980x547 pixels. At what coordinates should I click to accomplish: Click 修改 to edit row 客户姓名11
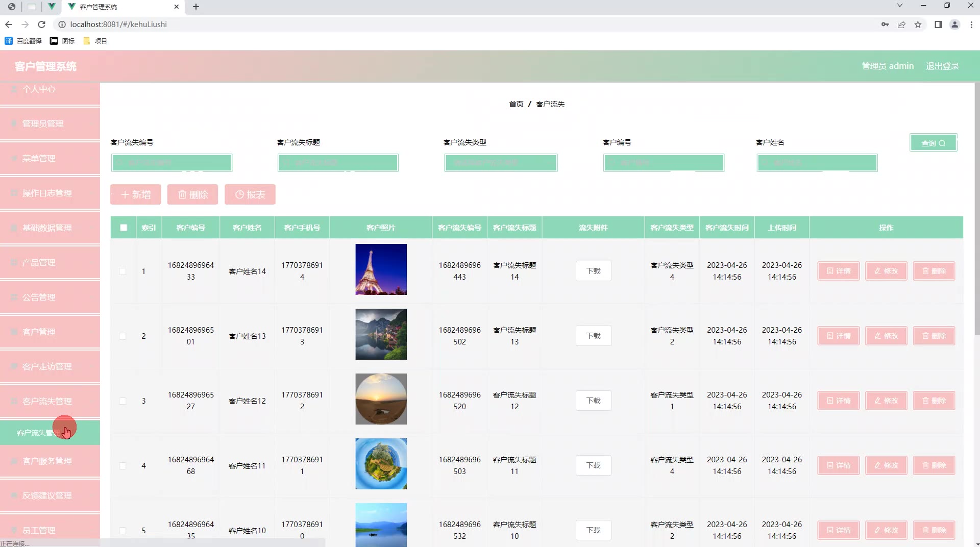(886, 465)
